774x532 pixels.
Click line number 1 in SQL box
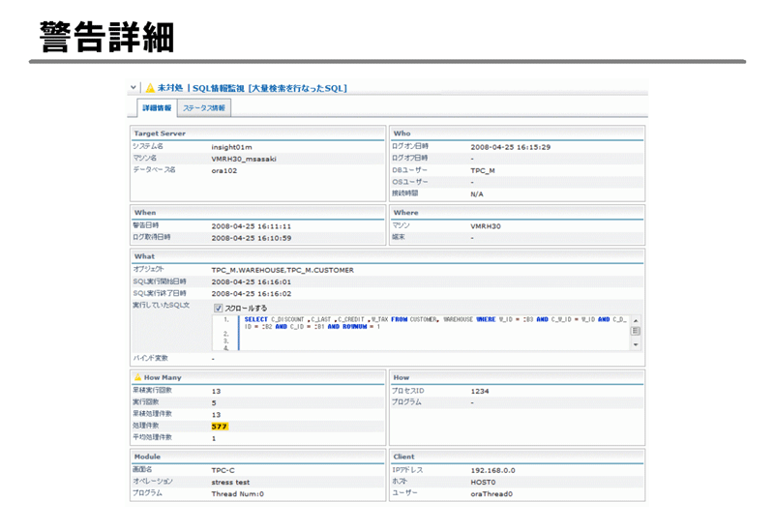pos(225,319)
